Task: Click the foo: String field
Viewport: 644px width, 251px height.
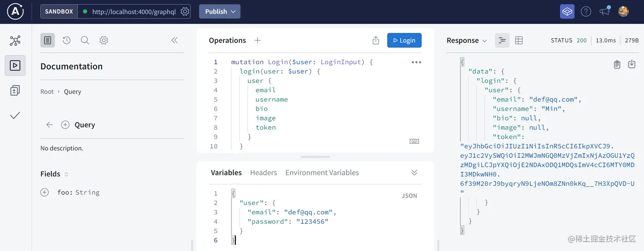Action: [x=78, y=192]
